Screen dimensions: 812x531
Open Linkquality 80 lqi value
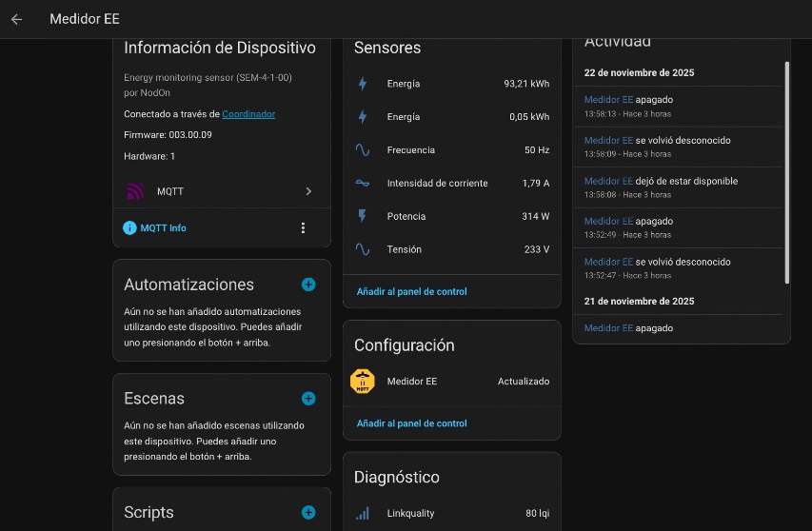(538, 514)
